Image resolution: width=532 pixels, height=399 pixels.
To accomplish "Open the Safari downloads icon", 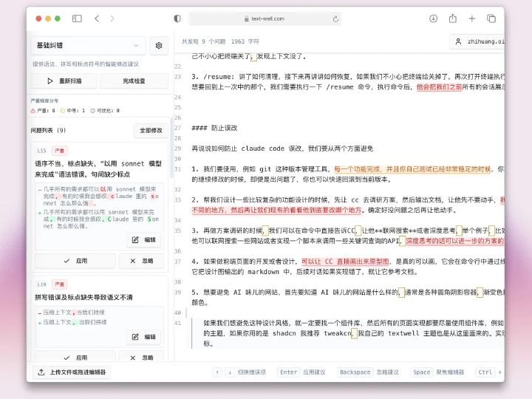I will [x=433, y=18].
